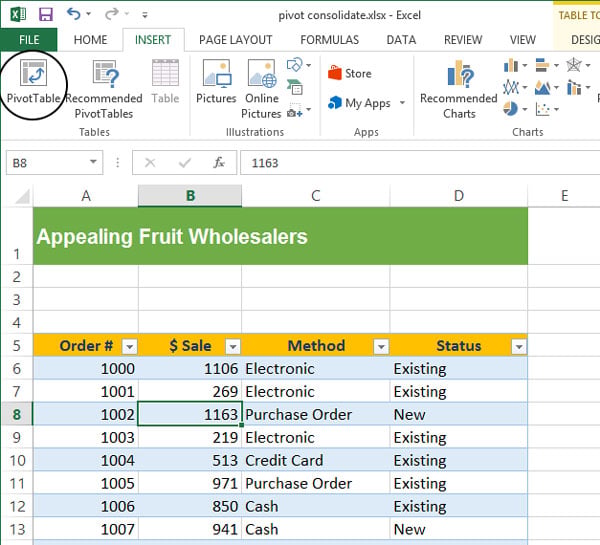Switch to the HOME tab
The image size is (600, 545).
point(91,40)
